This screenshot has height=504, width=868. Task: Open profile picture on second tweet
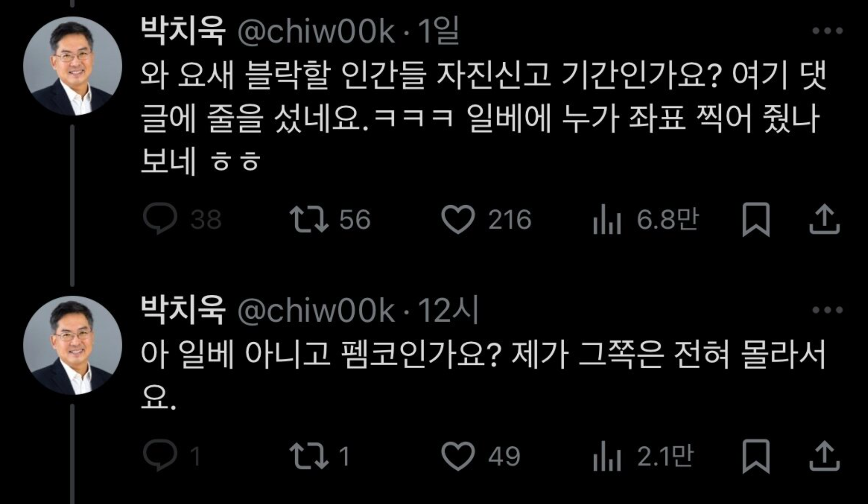pos(72,345)
